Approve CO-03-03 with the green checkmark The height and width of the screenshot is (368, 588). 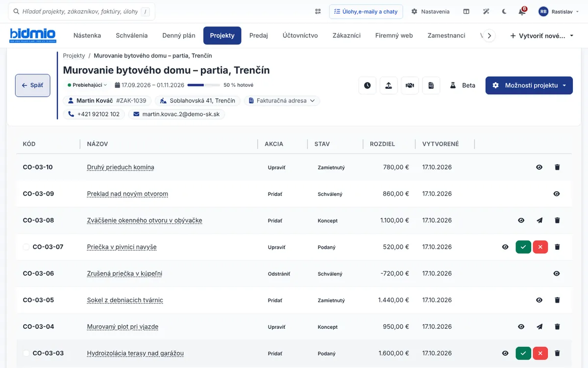pyautogui.click(x=523, y=353)
